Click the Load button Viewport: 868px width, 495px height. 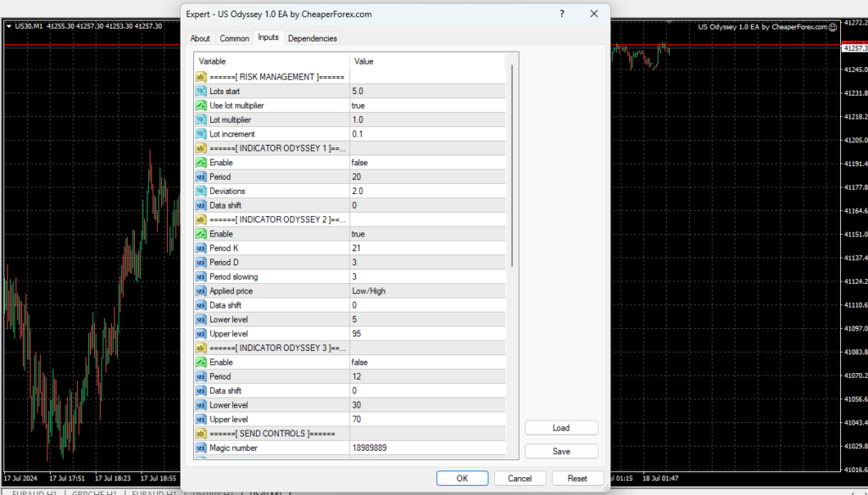pyautogui.click(x=561, y=427)
